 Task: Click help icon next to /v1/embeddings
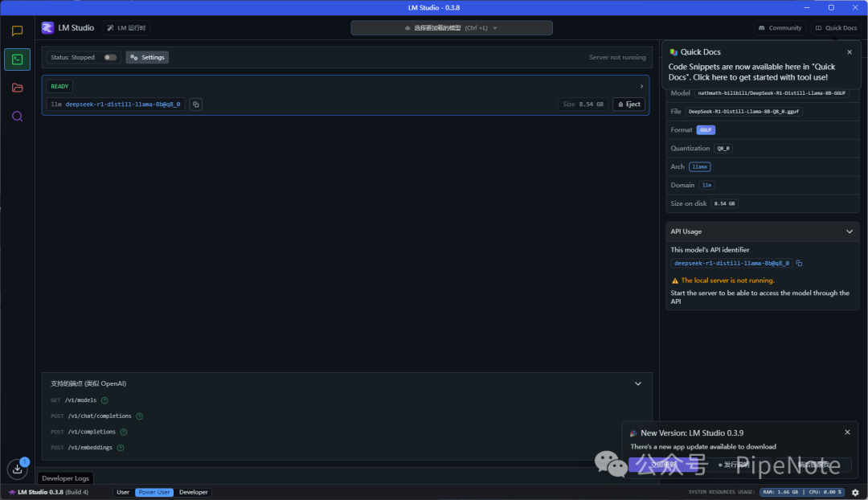[x=120, y=448]
